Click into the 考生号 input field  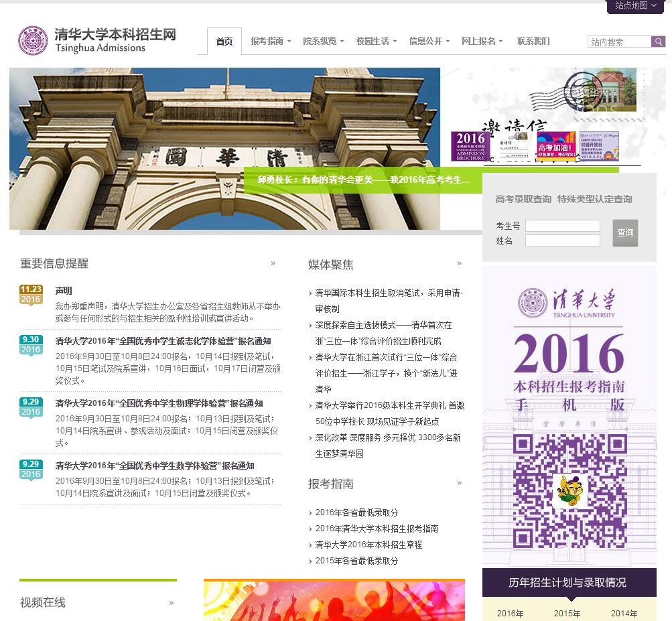[x=563, y=226]
